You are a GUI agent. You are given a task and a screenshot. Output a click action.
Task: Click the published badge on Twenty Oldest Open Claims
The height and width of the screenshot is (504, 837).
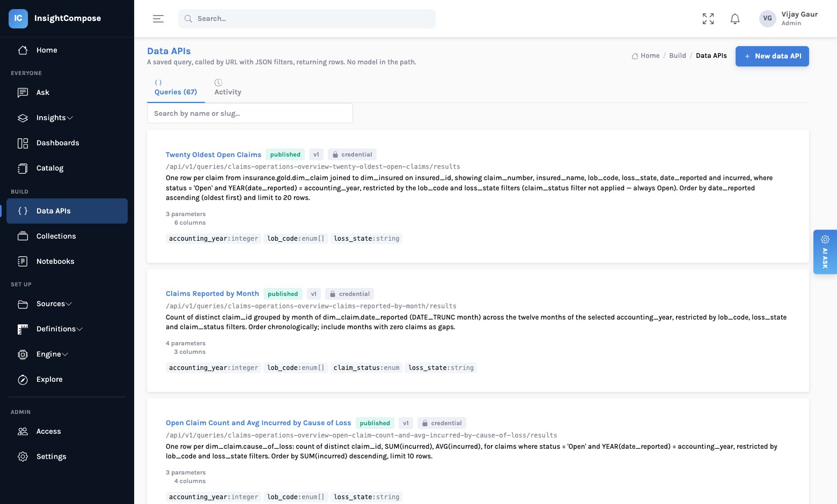pyautogui.click(x=285, y=154)
